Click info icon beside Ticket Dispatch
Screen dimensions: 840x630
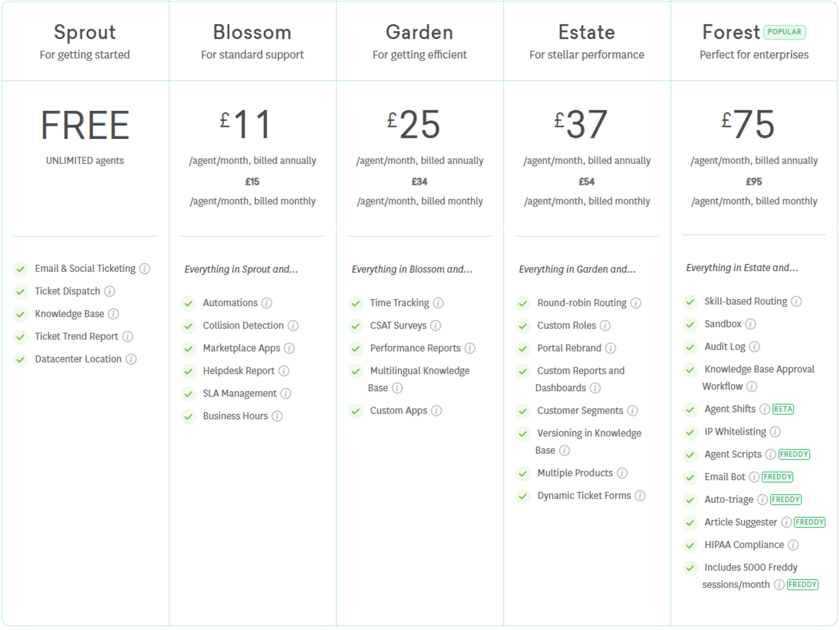click(110, 291)
